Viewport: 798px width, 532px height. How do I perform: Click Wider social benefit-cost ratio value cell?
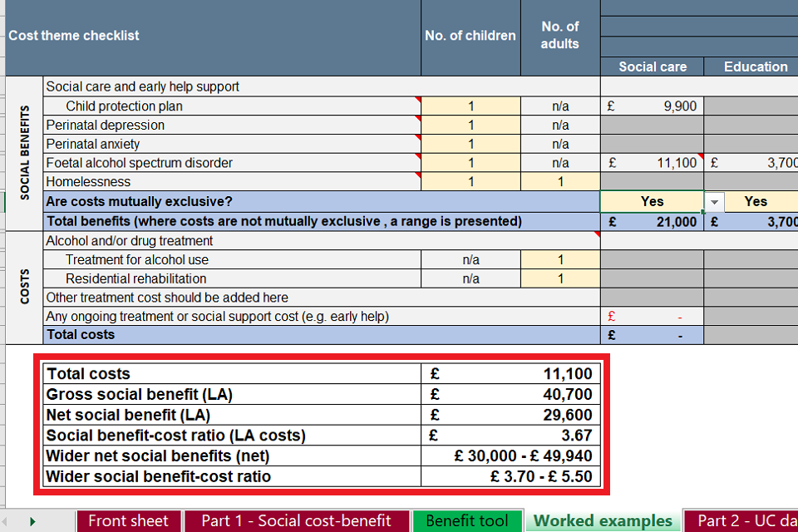point(515,477)
